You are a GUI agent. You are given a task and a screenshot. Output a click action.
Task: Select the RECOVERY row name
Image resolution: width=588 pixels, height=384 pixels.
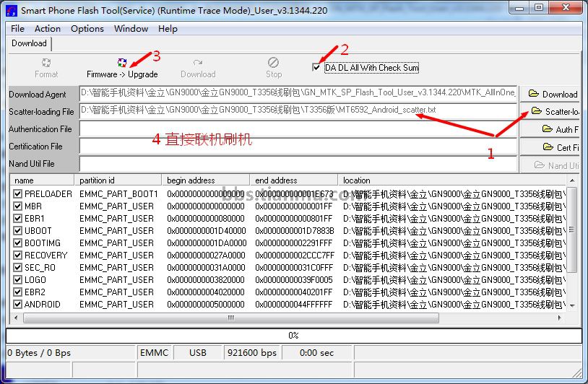[x=46, y=255]
